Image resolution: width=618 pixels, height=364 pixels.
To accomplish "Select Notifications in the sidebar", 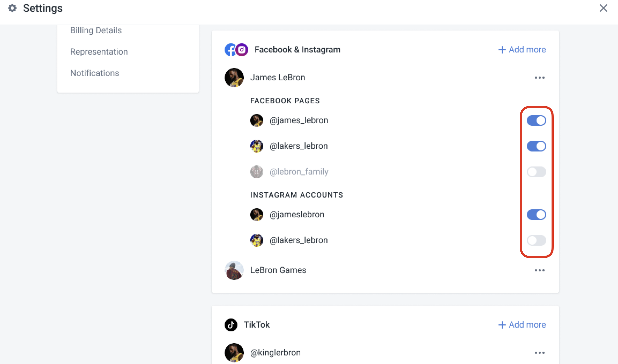I will (x=95, y=73).
